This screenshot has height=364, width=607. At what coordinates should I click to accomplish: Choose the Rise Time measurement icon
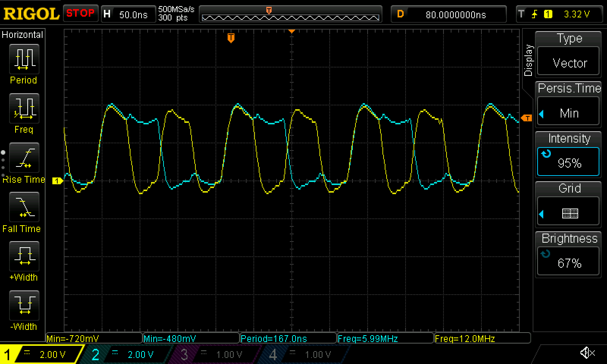(24, 158)
